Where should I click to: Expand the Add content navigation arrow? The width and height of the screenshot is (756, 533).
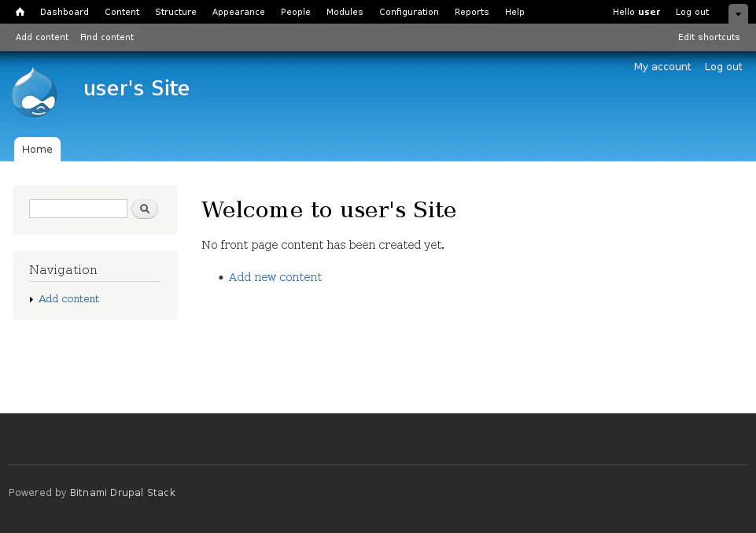(x=31, y=300)
